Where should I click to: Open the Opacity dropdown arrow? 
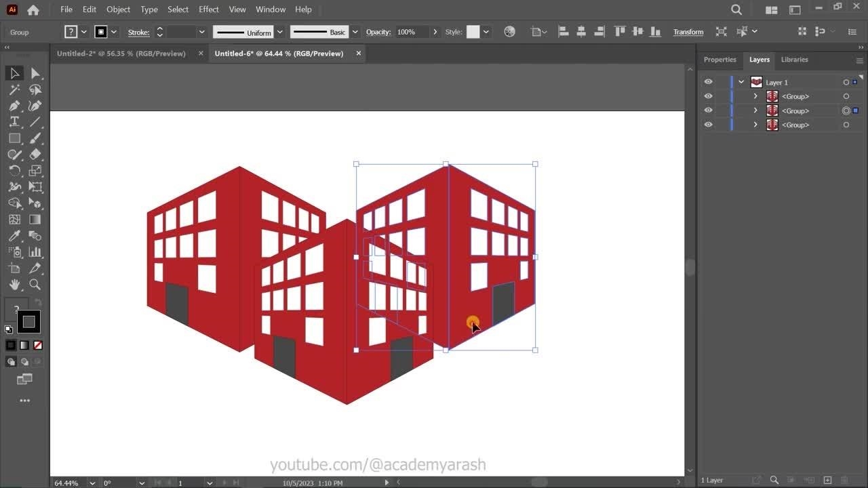tap(435, 32)
